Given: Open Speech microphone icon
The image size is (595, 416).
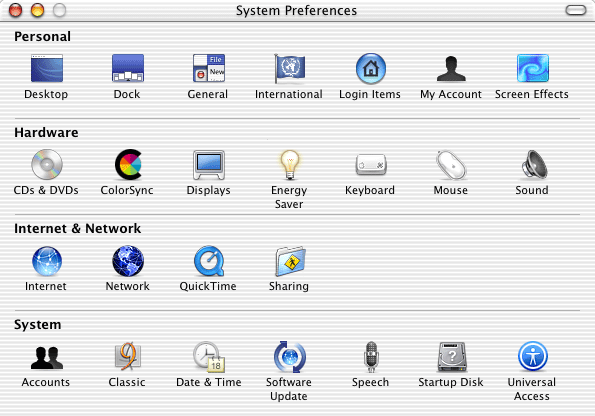Looking at the screenshot, I should [371, 357].
